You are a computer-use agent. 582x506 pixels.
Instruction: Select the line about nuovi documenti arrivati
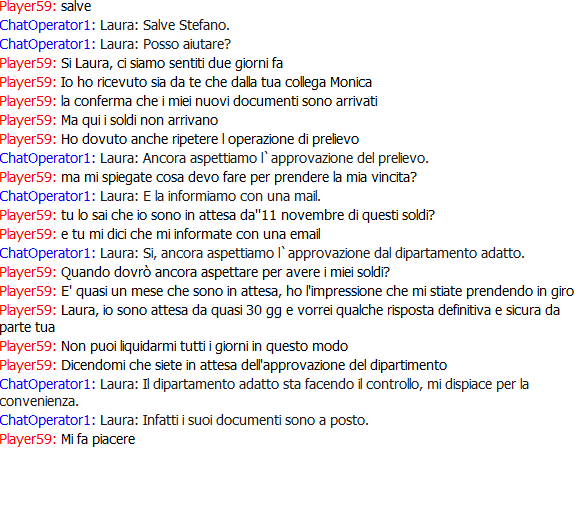pyautogui.click(x=189, y=101)
